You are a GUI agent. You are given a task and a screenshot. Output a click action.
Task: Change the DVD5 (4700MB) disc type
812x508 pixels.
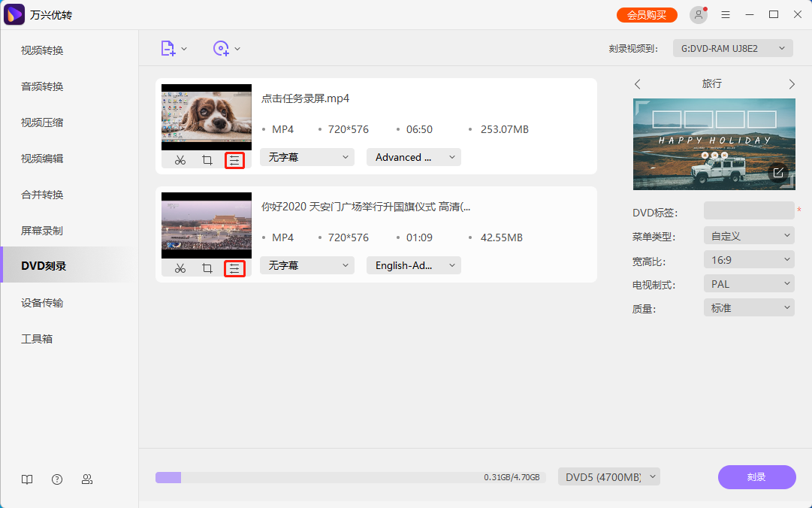608,476
